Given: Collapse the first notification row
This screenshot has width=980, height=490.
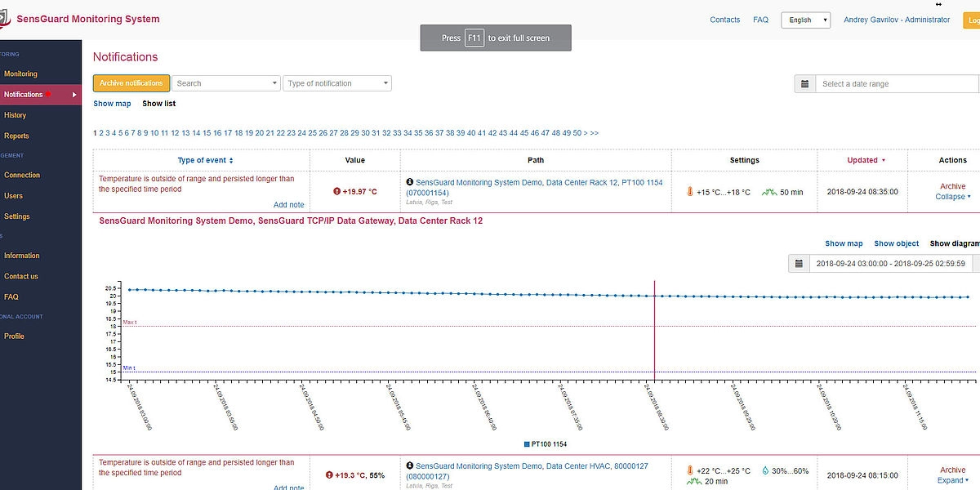Looking at the screenshot, I should [952, 197].
